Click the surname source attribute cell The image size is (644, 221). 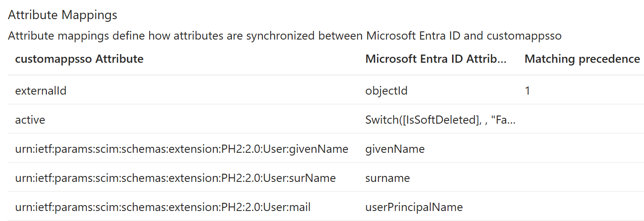click(387, 178)
